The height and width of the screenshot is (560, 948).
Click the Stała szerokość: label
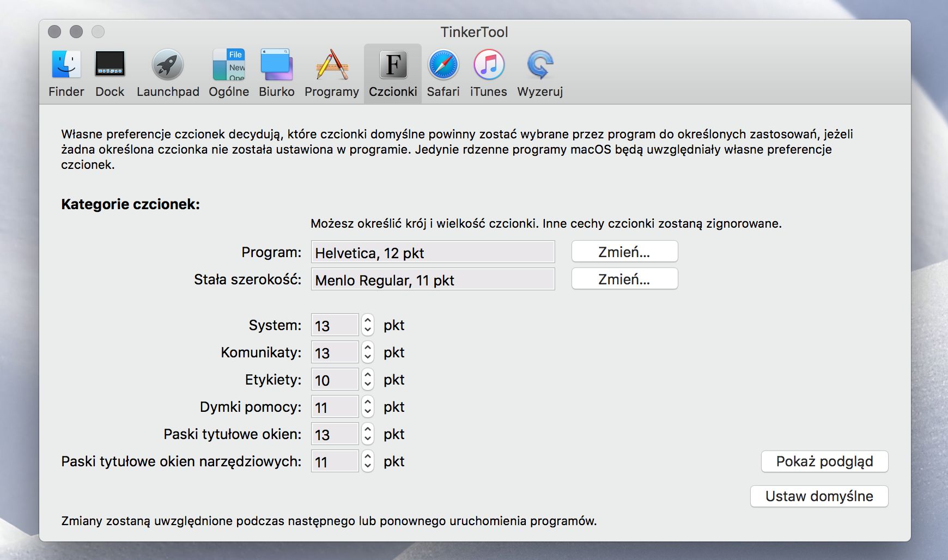[248, 279]
